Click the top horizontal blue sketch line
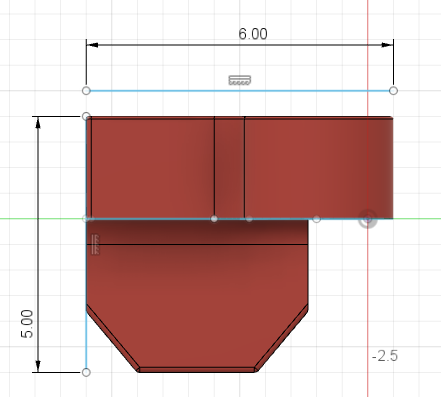Viewport: 441px width, 397px height. pyautogui.click(x=240, y=91)
